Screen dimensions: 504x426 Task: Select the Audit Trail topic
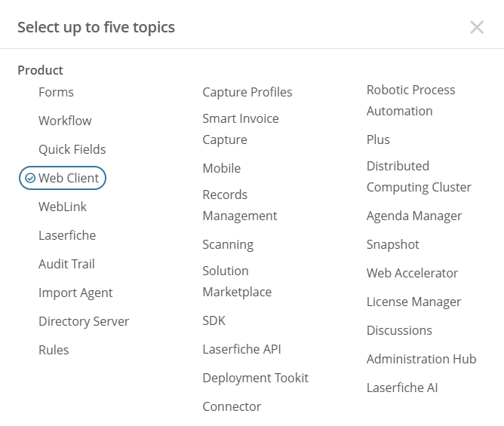[x=66, y=264]
